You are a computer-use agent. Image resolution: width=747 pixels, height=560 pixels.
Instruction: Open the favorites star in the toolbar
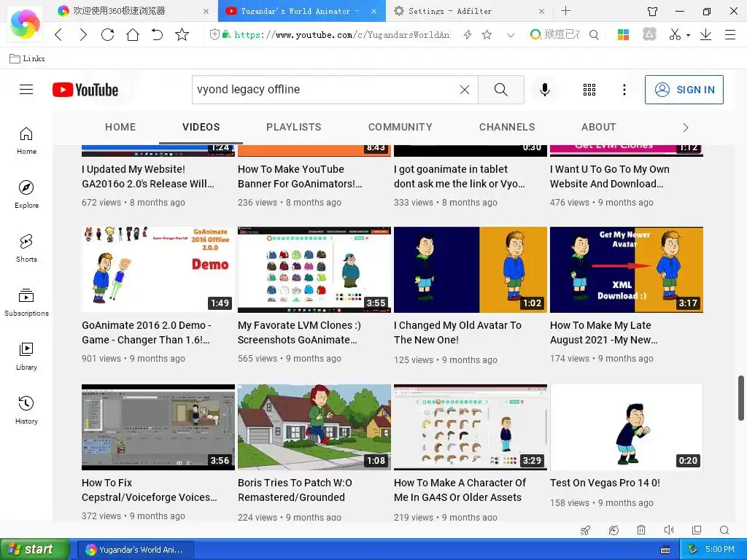pyautogui.click(x=182, y=34)
